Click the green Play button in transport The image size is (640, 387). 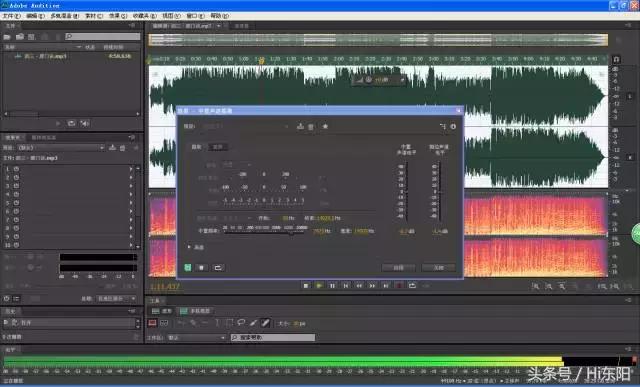coord(319,286)
